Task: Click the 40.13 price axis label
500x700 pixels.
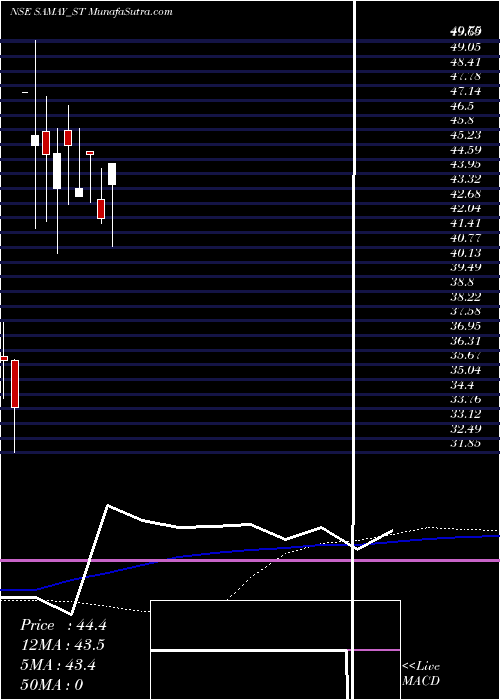Action: (x=466, y=253)
